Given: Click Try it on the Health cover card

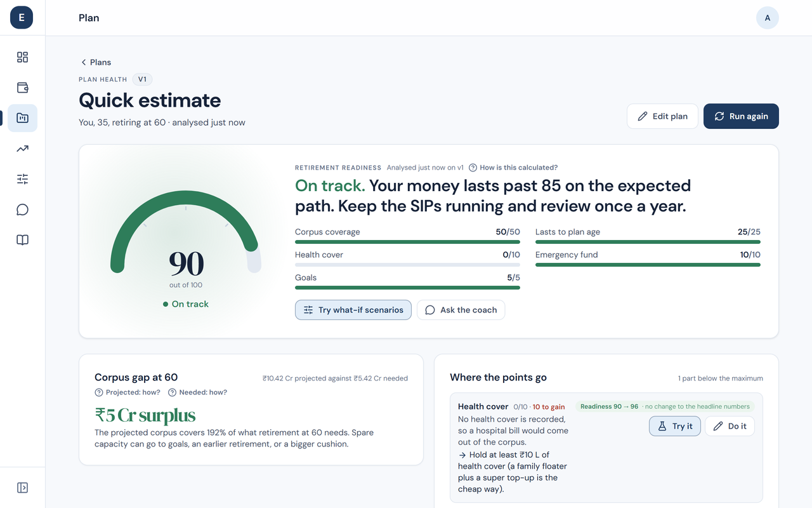Looking at the screenshot, I should (675, 426).
